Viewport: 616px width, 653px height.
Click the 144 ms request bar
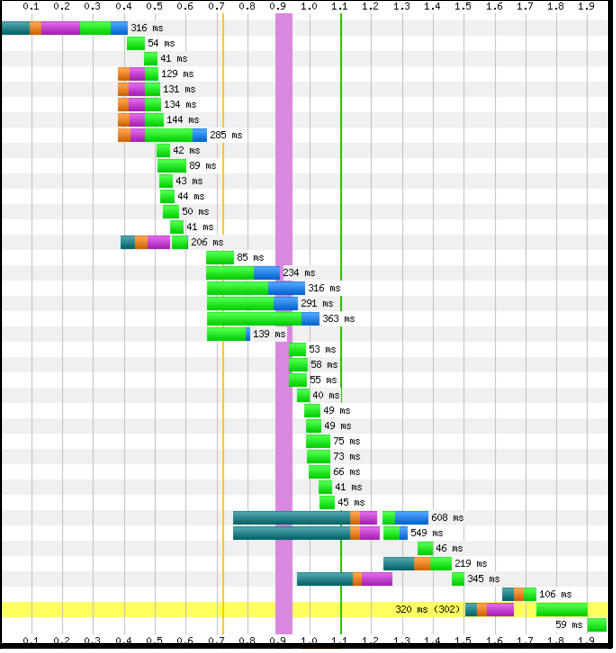click(140, 120)
